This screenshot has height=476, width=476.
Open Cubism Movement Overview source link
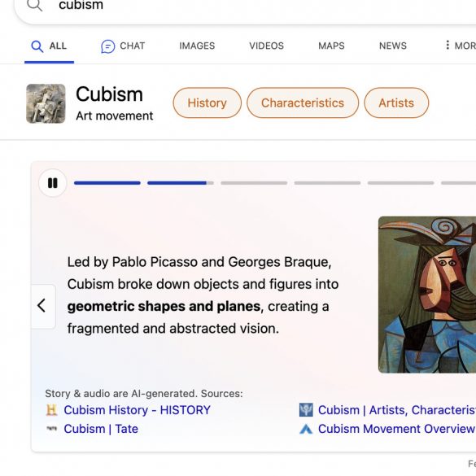[397, 429]
